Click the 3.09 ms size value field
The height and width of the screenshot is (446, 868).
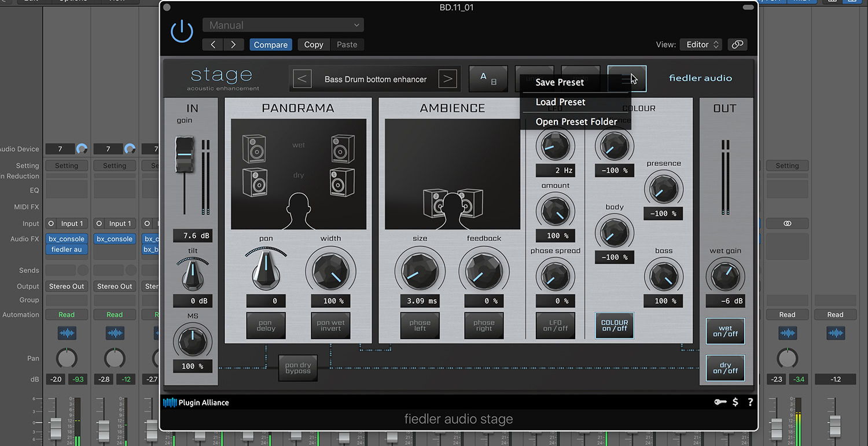420,301
